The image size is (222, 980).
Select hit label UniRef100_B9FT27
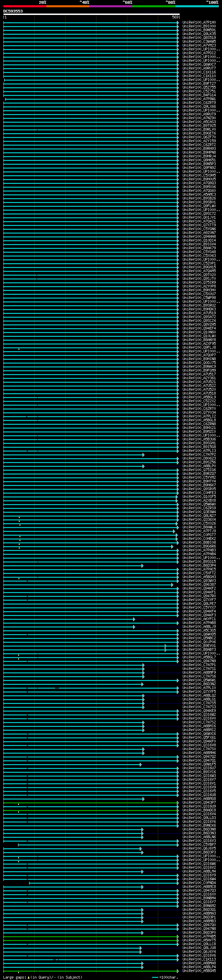199,84
